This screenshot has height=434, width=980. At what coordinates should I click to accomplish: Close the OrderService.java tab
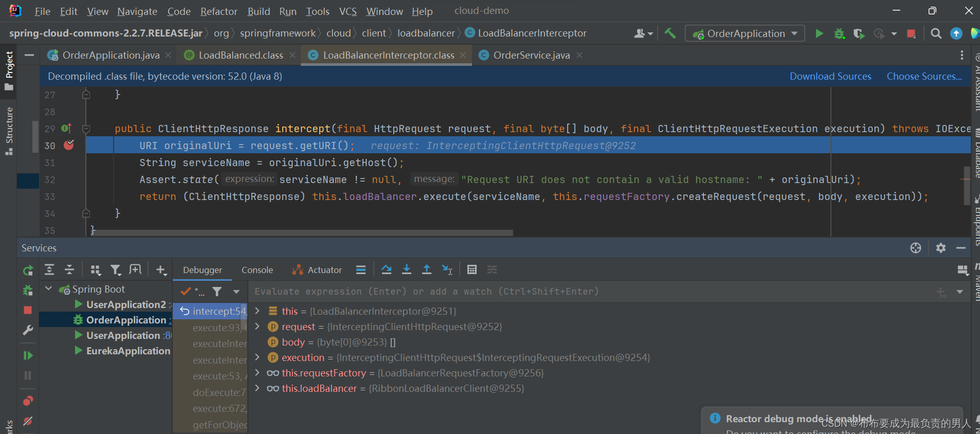pyautogui.click(x=579, y=55)
